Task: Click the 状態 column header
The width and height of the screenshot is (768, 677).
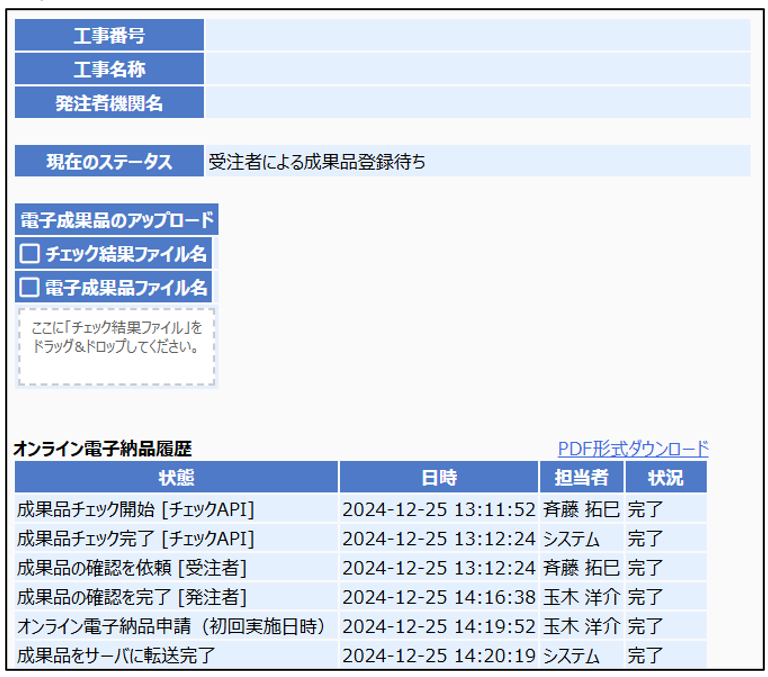Action: [176, 477]
